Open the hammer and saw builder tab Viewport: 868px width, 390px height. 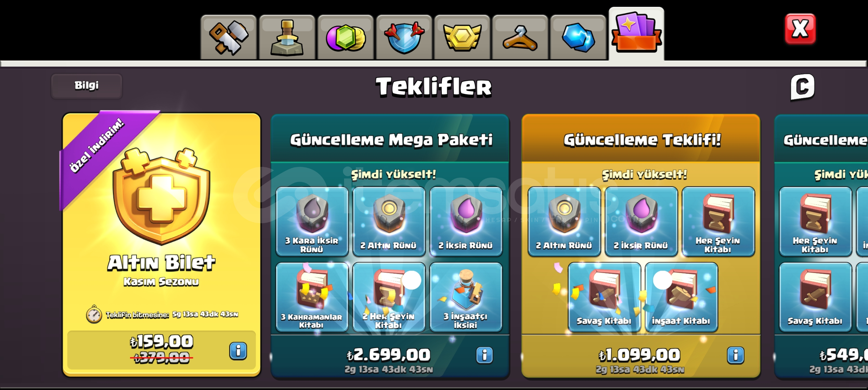coord(229,37)
